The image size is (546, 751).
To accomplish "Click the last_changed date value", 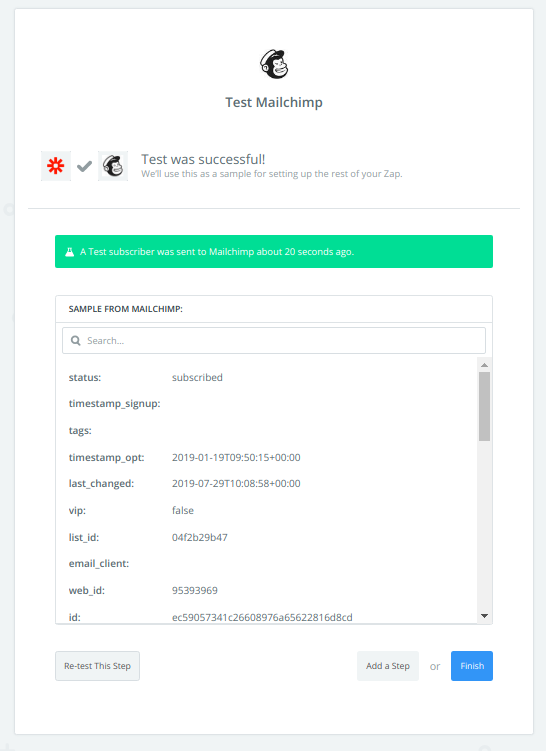I will point(236,484).
